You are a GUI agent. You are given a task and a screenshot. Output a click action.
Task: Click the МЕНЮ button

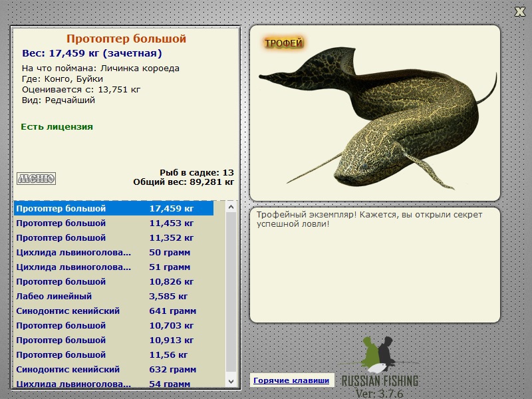(36, 178)
